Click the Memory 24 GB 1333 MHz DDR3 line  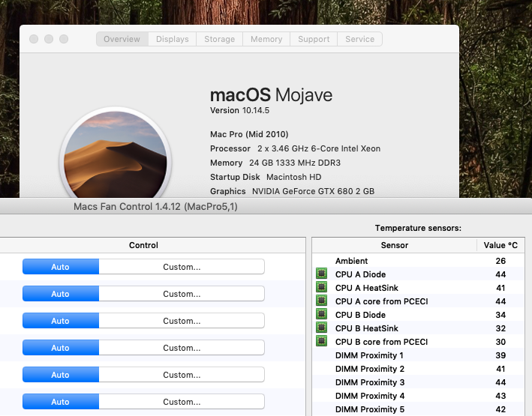[x=275, y=163]
